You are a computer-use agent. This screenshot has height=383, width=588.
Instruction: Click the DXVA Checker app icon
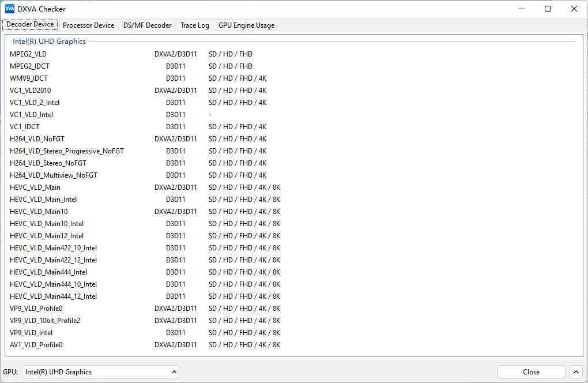(10, 9)
